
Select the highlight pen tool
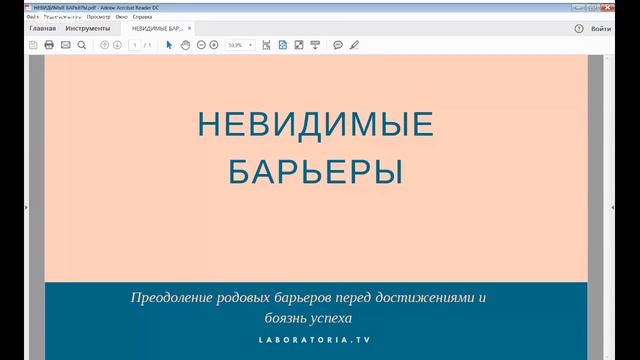[x=354, y=45]
